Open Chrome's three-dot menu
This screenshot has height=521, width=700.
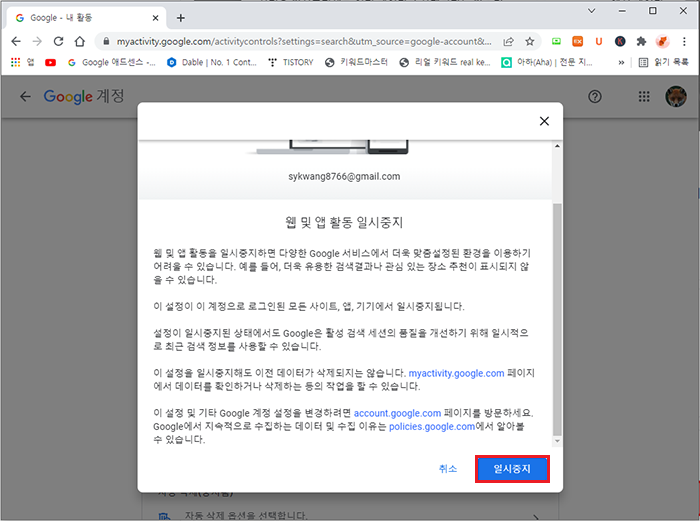click(x=684, y=42)
